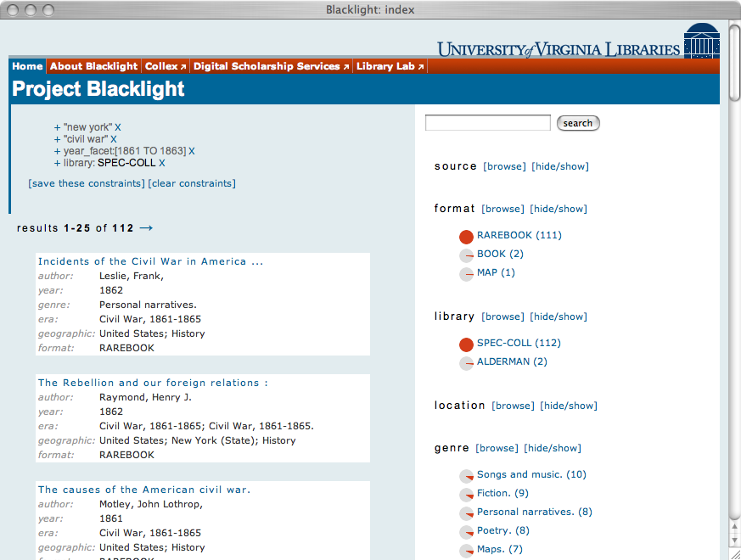The width and height of the screenshot is (741, 560).
Task: Remove the "civil war" constraint
Action: coord(114,139)
